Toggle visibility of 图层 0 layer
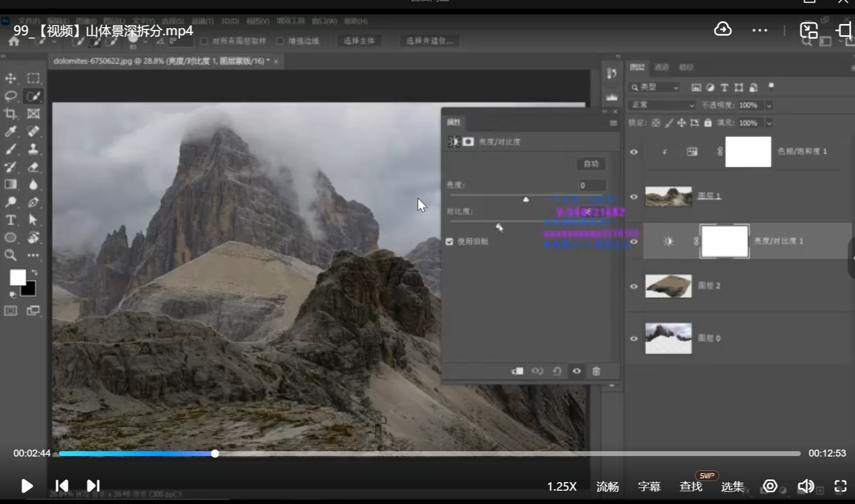The width and height of the screenshot is (855, 504). [634, 339]
